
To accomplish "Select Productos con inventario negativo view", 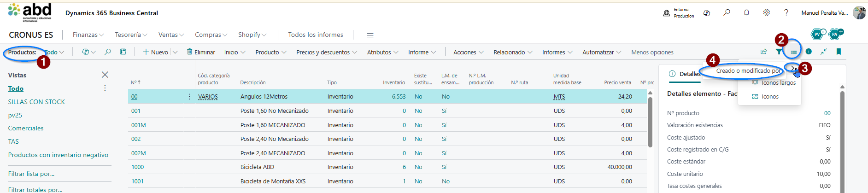I will 58,155.
